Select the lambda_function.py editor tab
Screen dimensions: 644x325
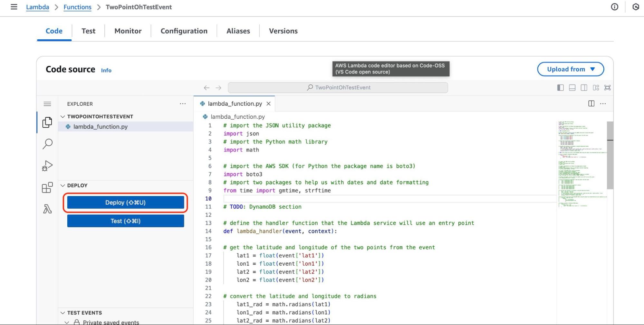234,104
